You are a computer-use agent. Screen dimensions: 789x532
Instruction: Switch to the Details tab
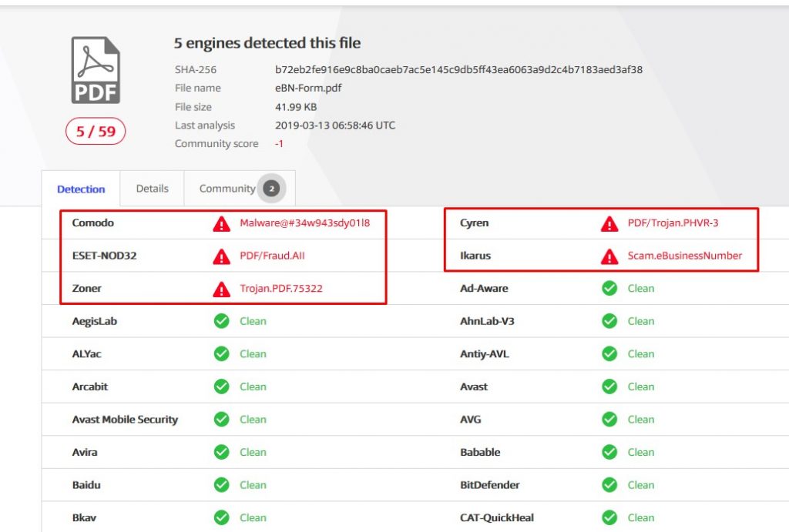[152, 189]
